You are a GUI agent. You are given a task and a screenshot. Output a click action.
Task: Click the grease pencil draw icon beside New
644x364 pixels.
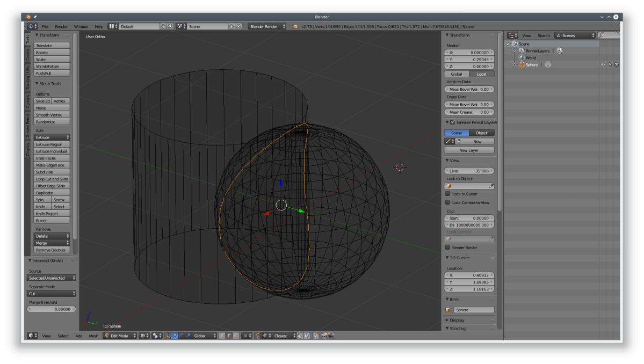tap(448, 141)
